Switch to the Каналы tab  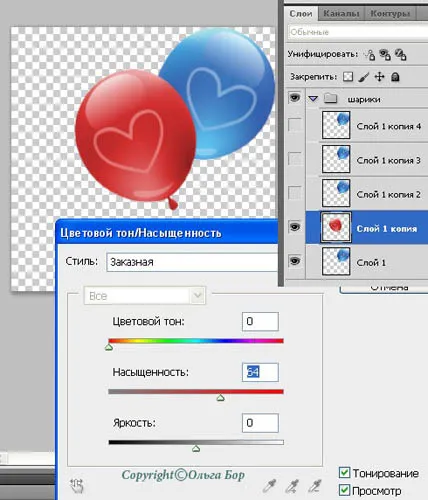341,14
